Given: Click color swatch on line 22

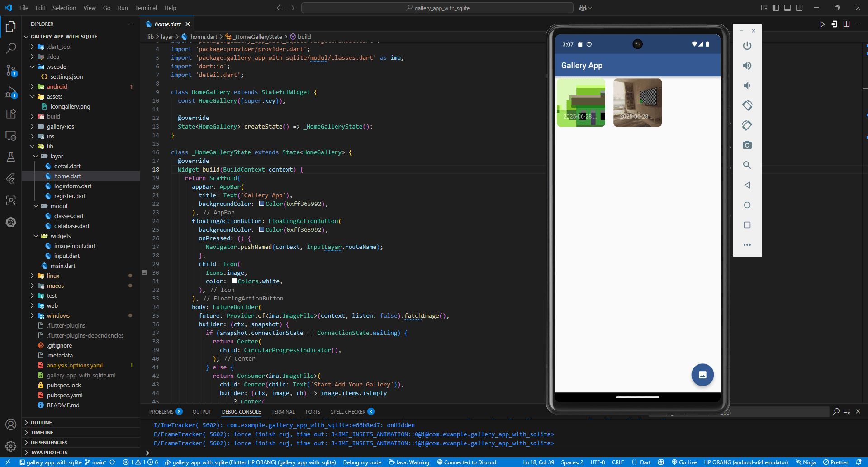Looking at the screenshot, I should click(261, 204).
